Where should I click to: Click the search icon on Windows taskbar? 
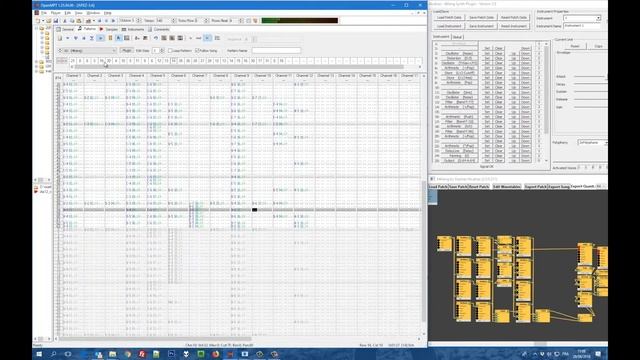tap(53, 354)
